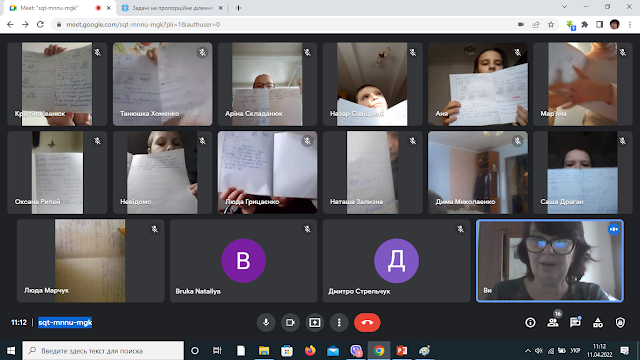This screenshot has width=640, height=360.
Task: Go forward in browser history
Action: [x=25, y=24]
